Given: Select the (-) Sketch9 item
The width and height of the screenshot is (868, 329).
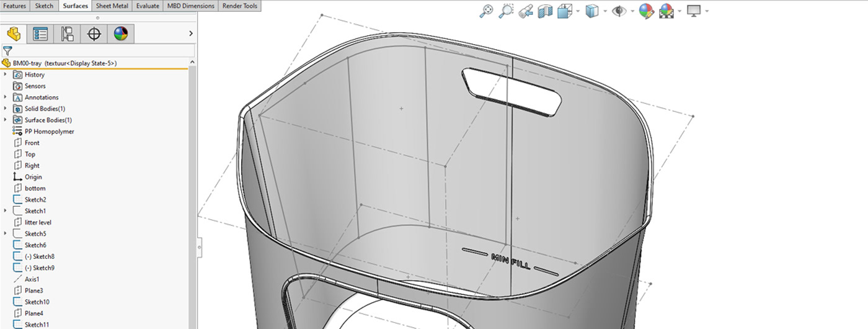Looking at the screenshot, I should tap(33, 268).
